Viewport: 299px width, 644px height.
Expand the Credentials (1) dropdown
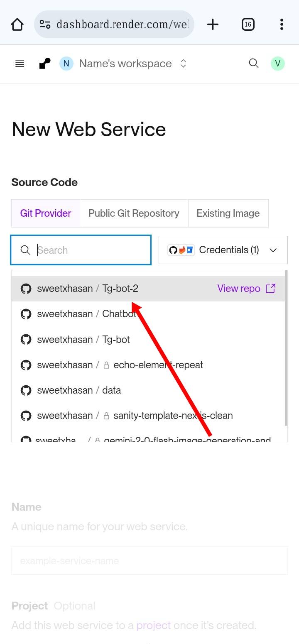(x=223, y=250)
